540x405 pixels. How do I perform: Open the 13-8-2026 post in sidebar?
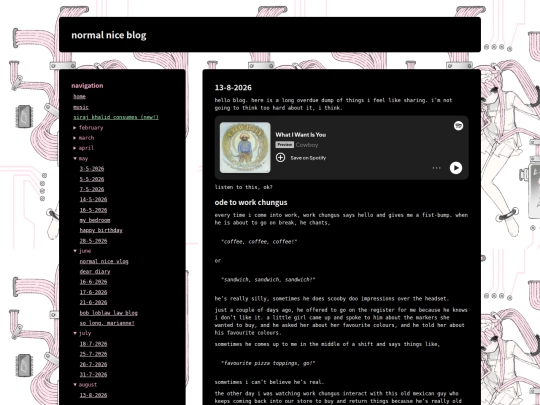pos(93,395)
